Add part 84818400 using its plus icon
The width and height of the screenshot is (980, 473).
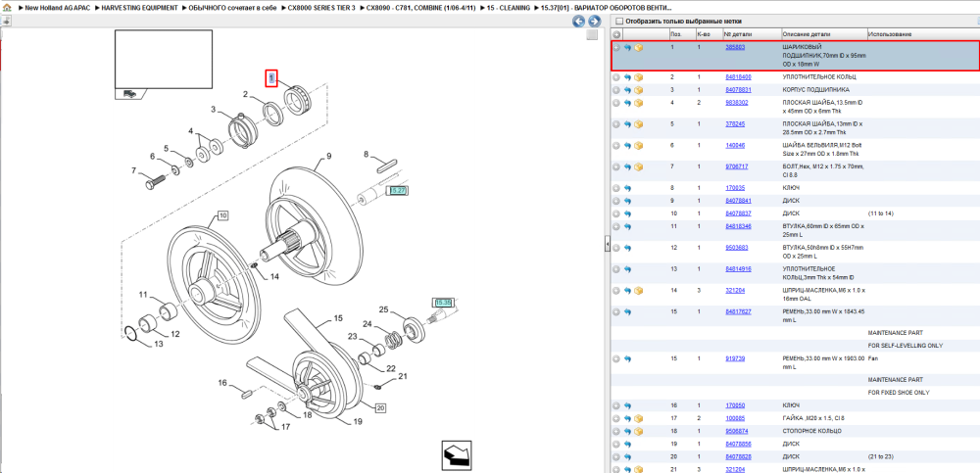coord(616,77)
